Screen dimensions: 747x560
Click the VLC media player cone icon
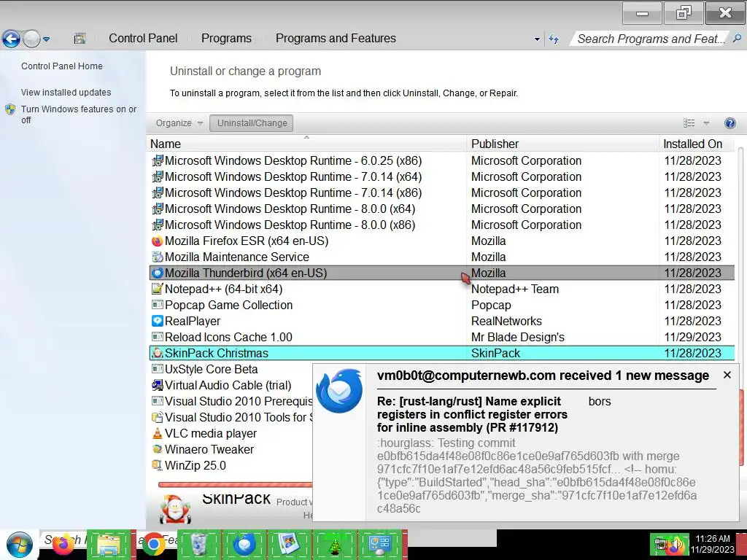click(x=158, y=433)
